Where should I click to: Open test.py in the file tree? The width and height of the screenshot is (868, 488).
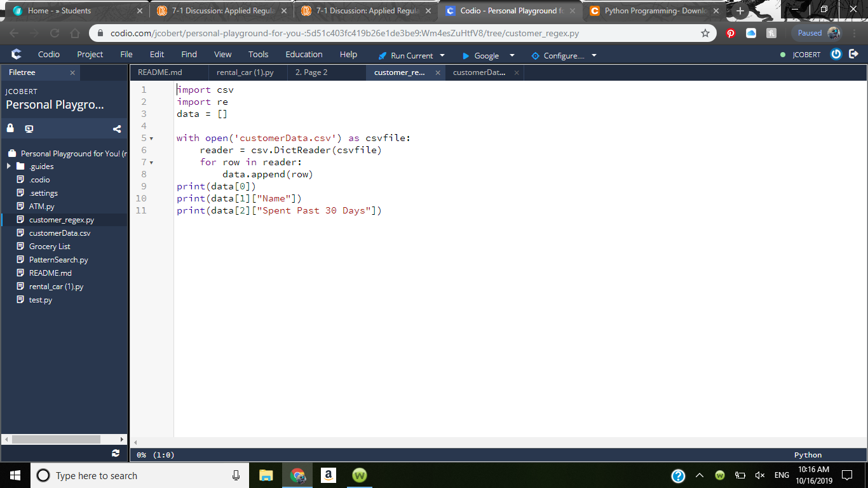coord(41,300)
